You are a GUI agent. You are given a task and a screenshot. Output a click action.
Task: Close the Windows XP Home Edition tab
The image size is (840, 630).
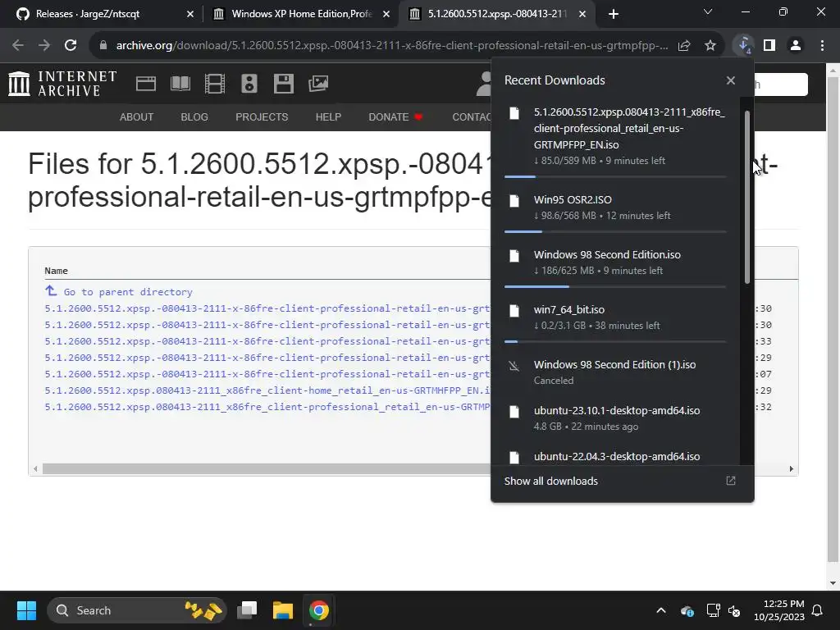point(386,14)
